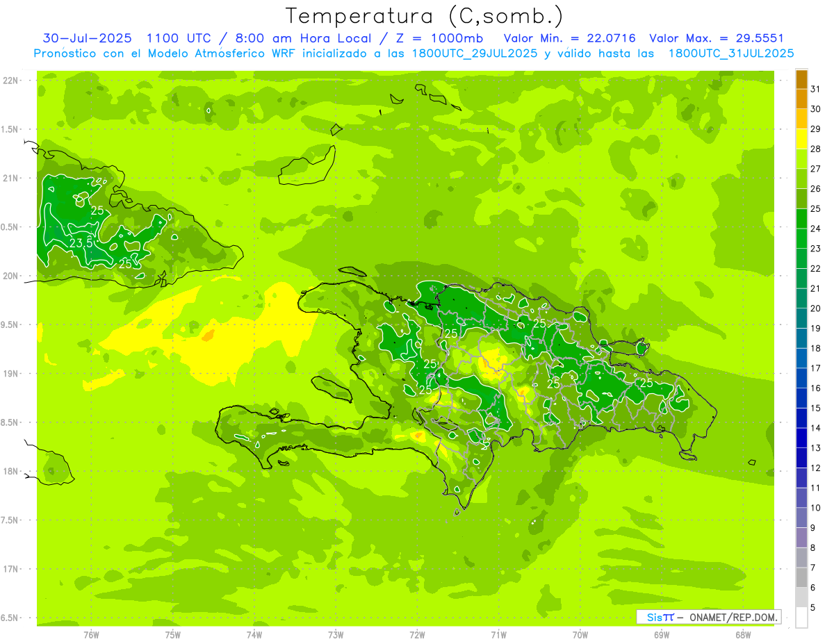Click the teal legend swatch between 19 and 20
Viewport: 834px width, 644px height.
[801, 319]
